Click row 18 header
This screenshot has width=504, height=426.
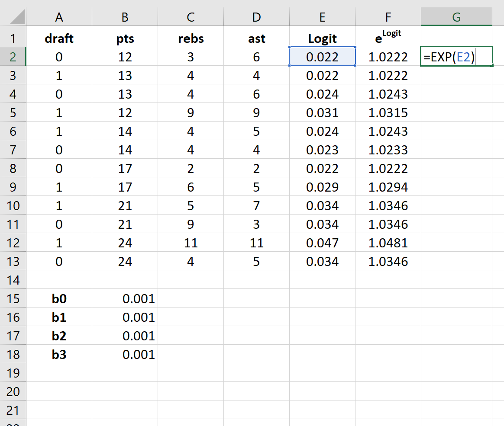(13, 355)
